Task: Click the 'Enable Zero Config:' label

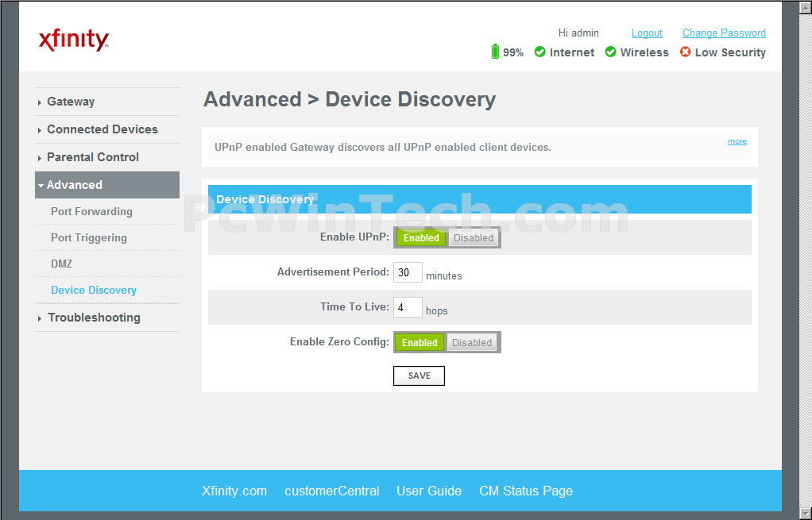Action: pos(339,341)
